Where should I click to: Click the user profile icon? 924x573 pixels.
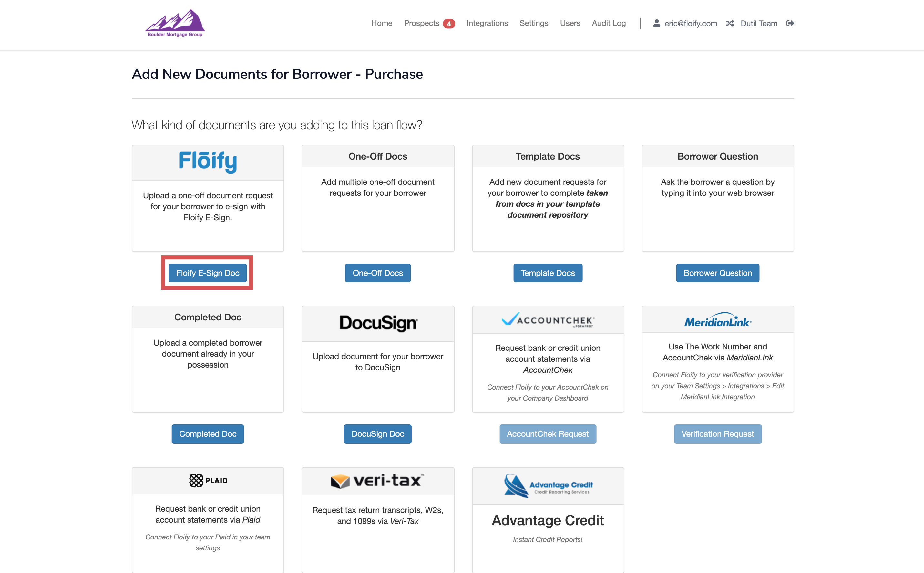coord(657,24)
